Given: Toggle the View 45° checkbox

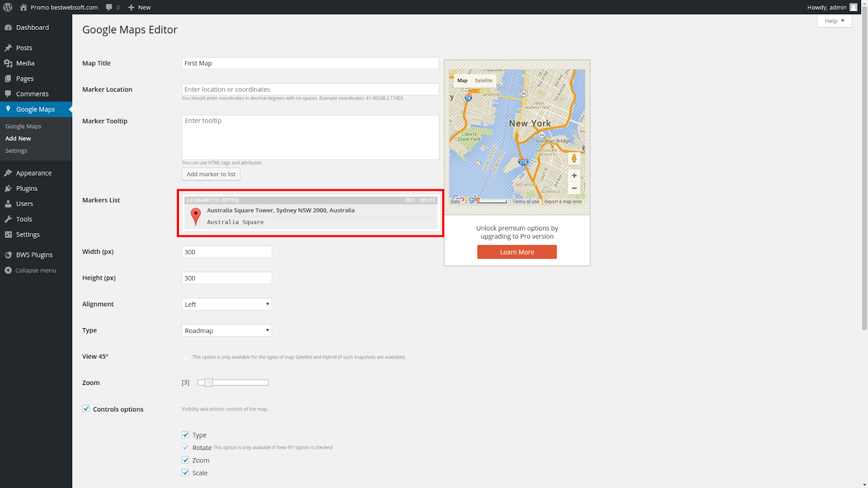Looking at the screenshot, I should [186, 357].
